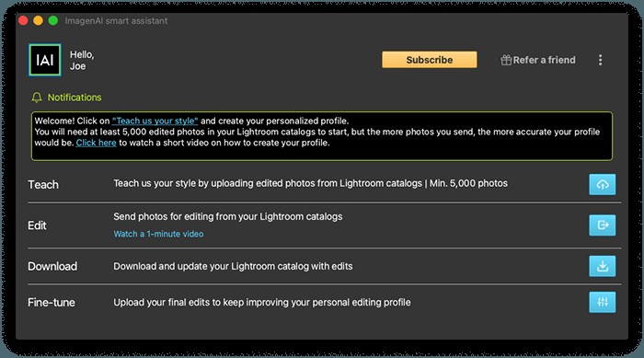
Task: Select the Edit row label
Action: tap(37, 225)
